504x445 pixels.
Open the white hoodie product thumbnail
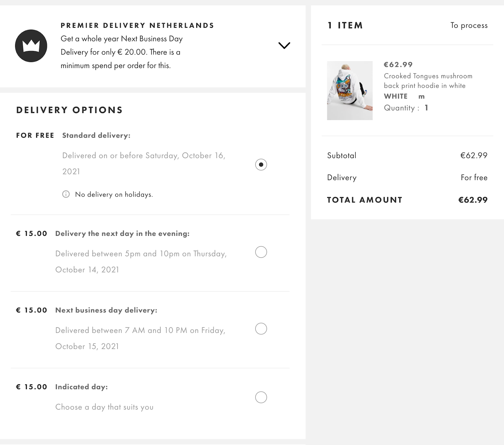350,90
